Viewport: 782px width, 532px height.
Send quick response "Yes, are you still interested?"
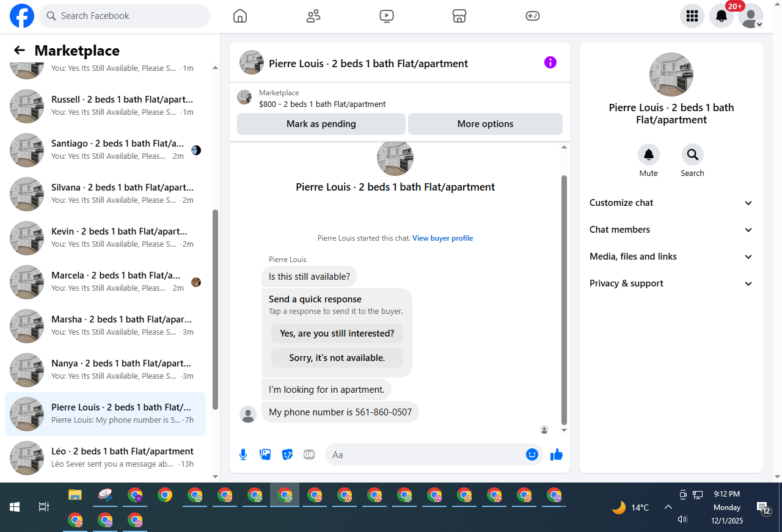pos(337,333)
